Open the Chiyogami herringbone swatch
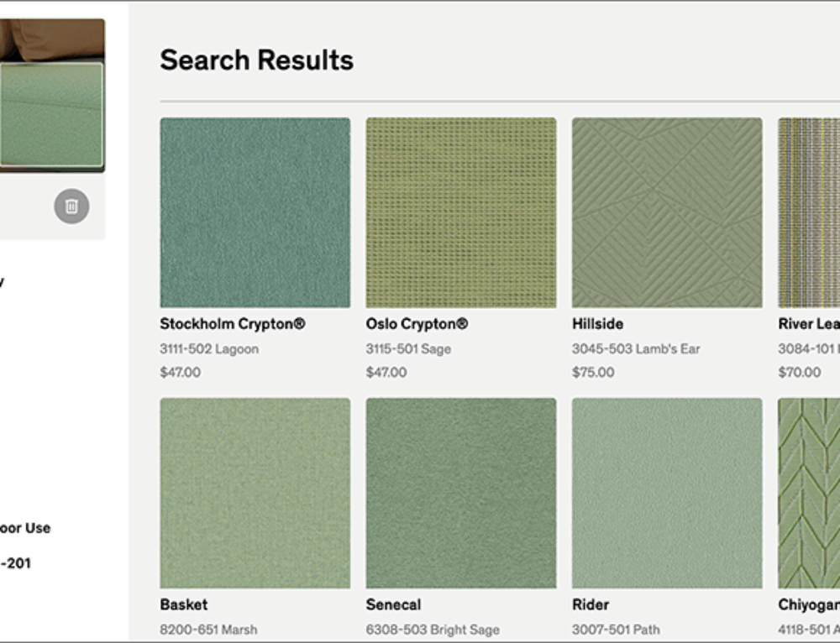The height and width of the screenshot is (643, 840). 808,493
